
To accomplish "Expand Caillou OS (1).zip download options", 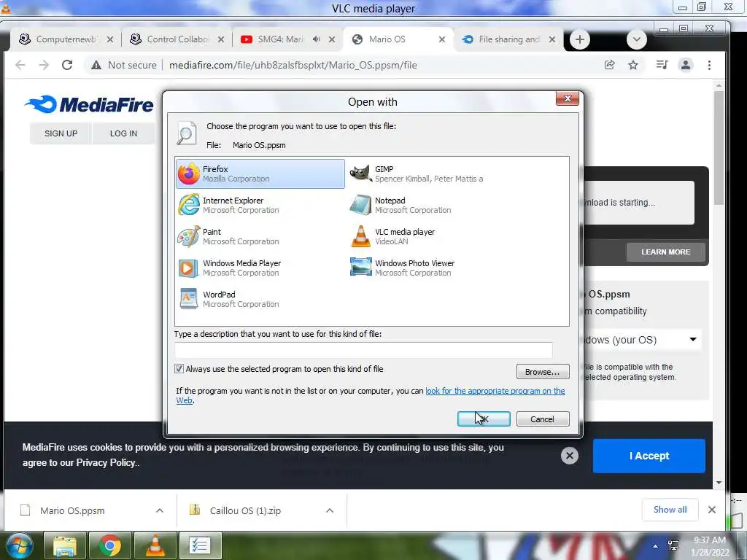I will coord(330,510).
